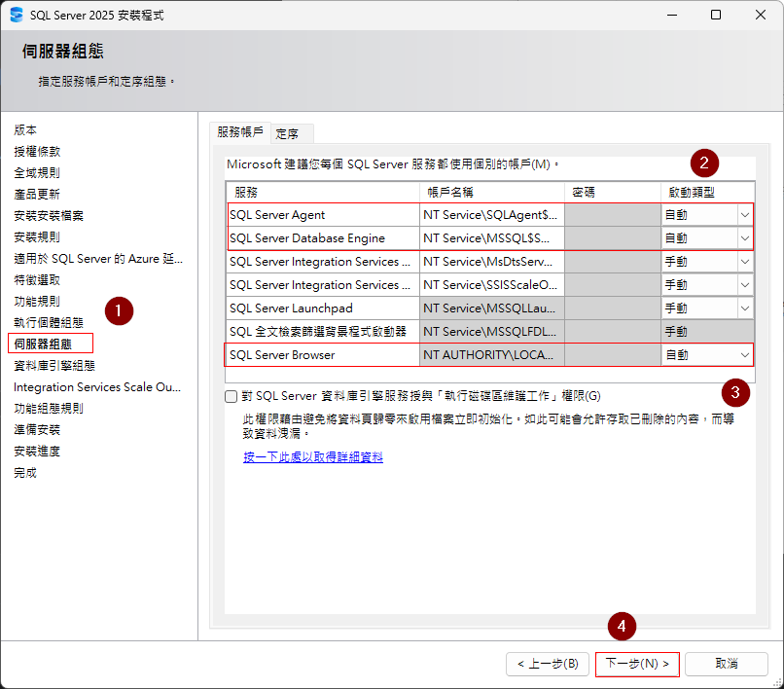Click account name NT Service\MSSQL$S cell
The width and height of the screenshot is (784, 689).
tap(492, 238)
